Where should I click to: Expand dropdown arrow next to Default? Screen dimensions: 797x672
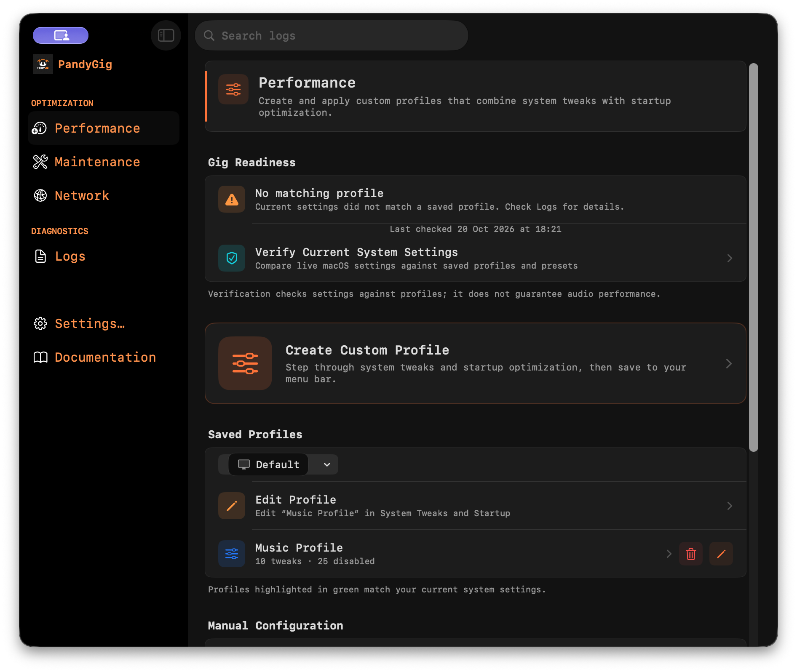(327, 464)
